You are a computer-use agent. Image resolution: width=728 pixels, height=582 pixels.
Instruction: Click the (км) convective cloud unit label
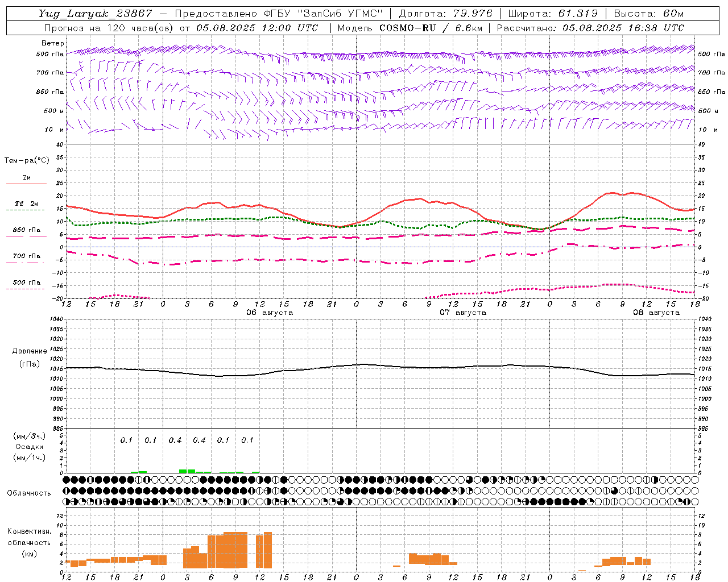pyautogui.click(x=30, y=554)
